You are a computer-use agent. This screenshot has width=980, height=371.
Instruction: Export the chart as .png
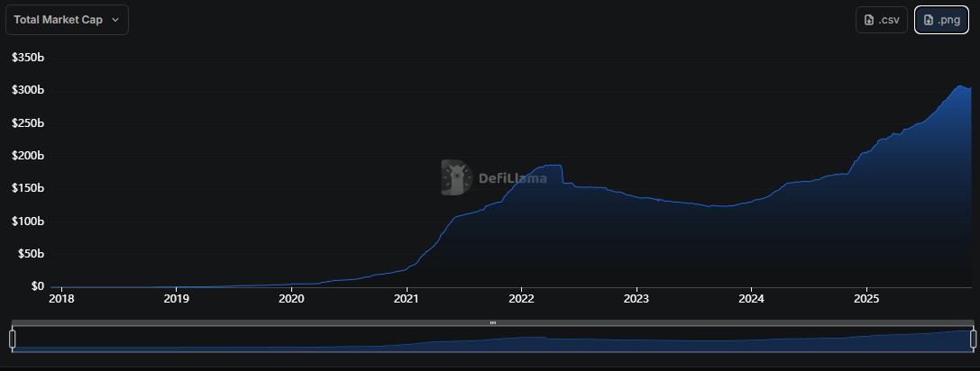941,20
